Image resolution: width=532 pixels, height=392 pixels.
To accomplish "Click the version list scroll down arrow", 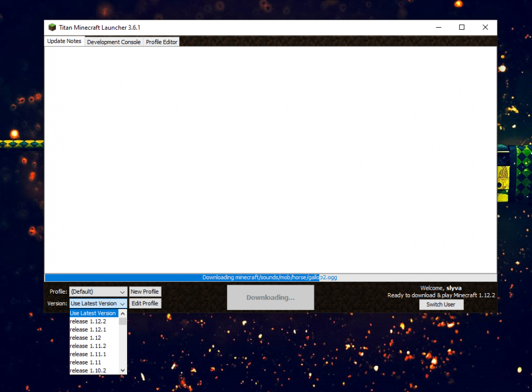I will point(123,370).
